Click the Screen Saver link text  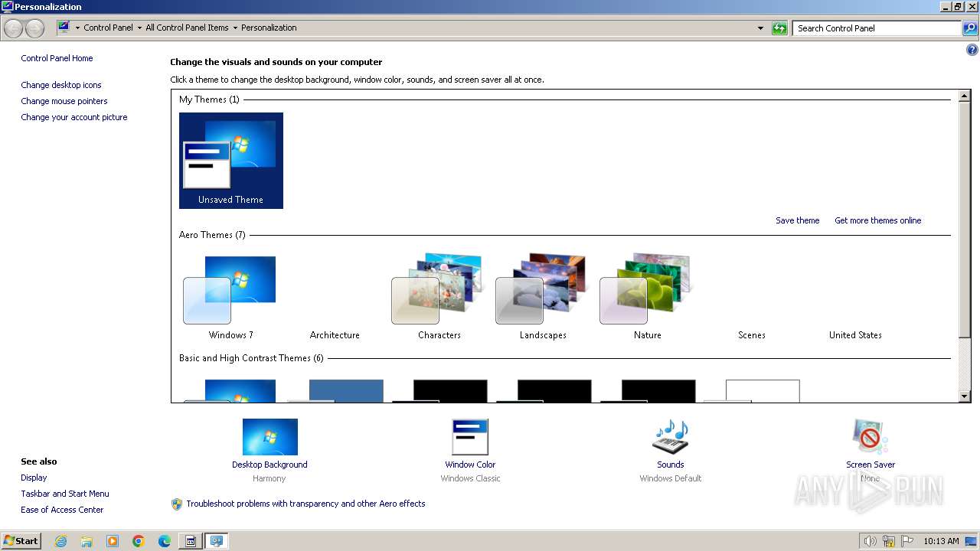[871, 465]
